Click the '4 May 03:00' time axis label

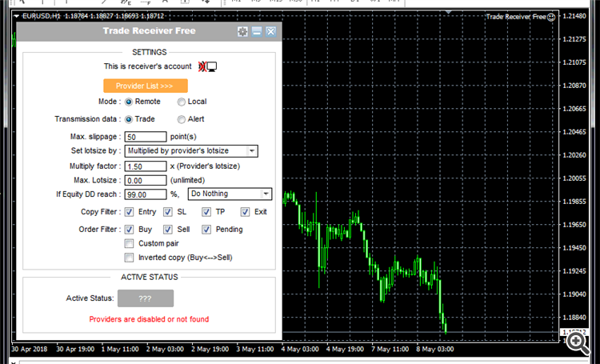pos(300,349)
